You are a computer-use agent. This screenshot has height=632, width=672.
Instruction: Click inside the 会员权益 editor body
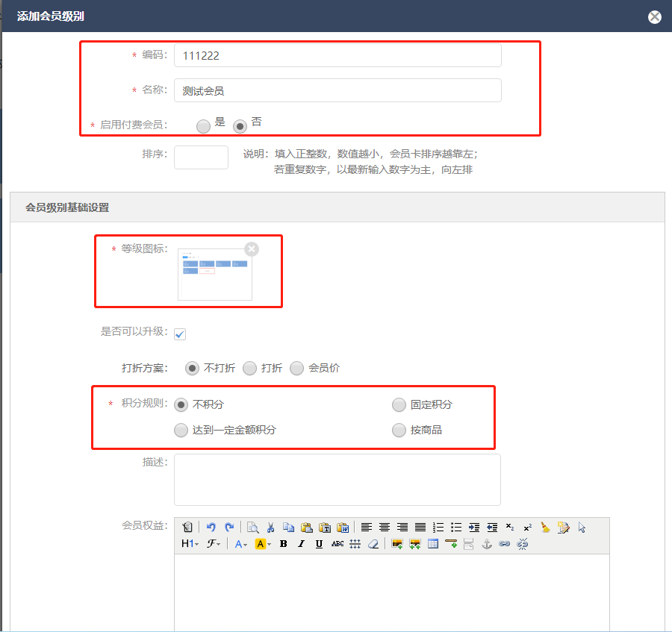point(392,592)
